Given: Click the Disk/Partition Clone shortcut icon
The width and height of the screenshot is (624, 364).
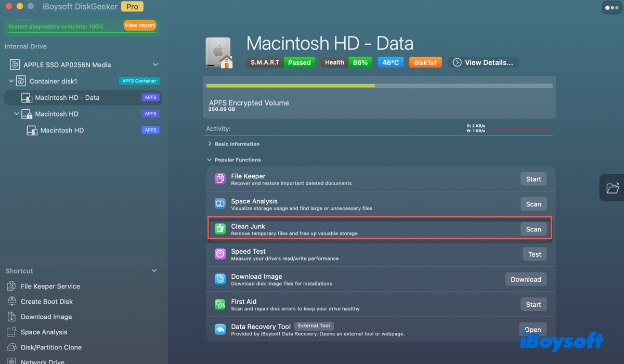Looking at the screenshot, I should (x=11, y=347).
